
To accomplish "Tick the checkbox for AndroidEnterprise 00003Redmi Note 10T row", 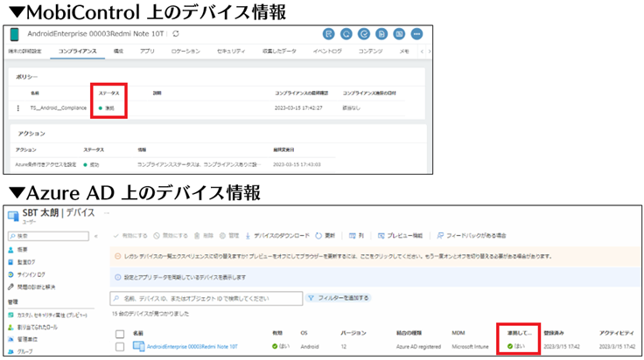I will (x=120, y=347).
